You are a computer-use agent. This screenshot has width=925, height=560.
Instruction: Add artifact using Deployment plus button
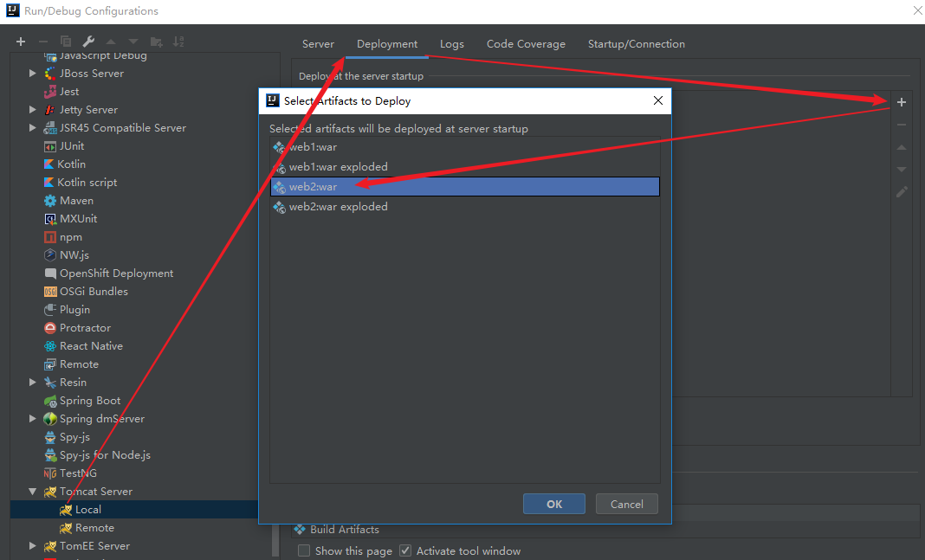[902, 102]
